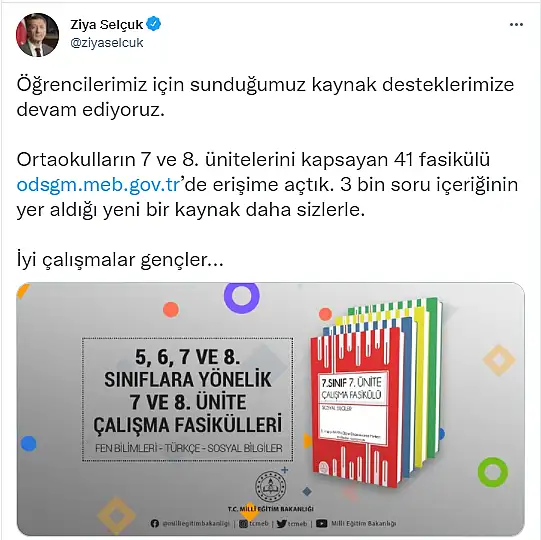Image resolution: width=541 pixels, height=540 pixels.
Task: Click the Çalışma Fasikülleri title box
Action: tap(188, 400)
